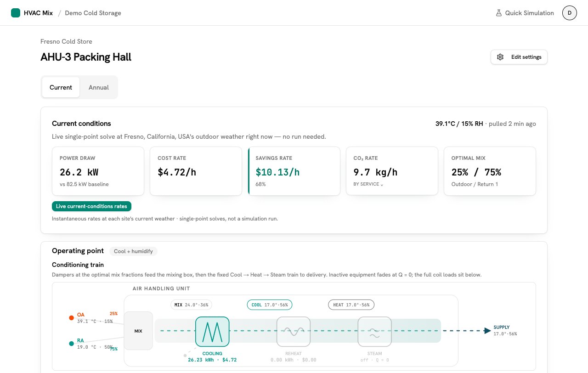Click the Quick Simulation flask icon

point(498,13)
